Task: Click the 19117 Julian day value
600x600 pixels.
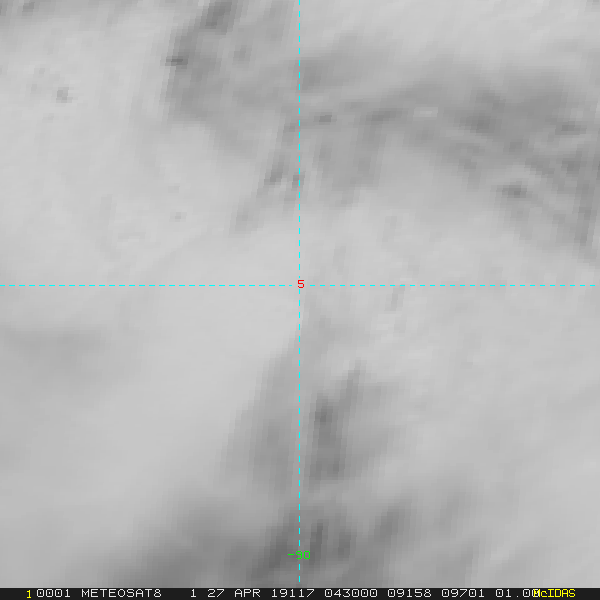Action: pos(293,593)
